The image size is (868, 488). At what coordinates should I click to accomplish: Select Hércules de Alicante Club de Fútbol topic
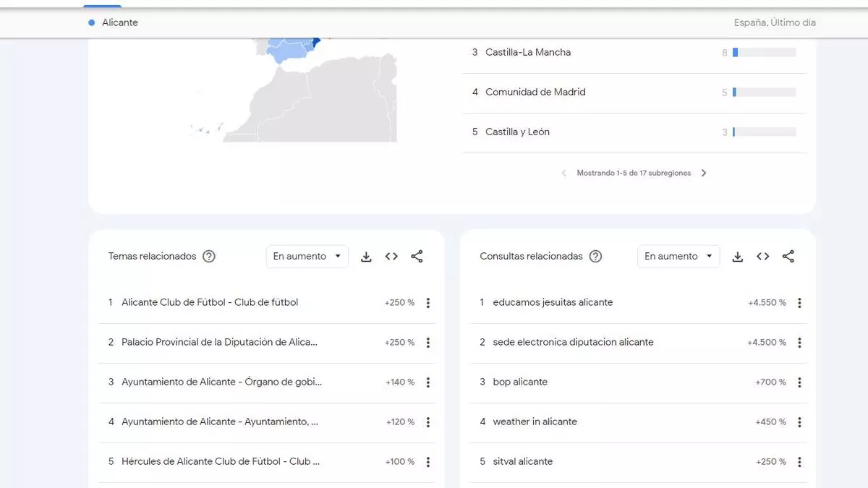click(221, 461)
